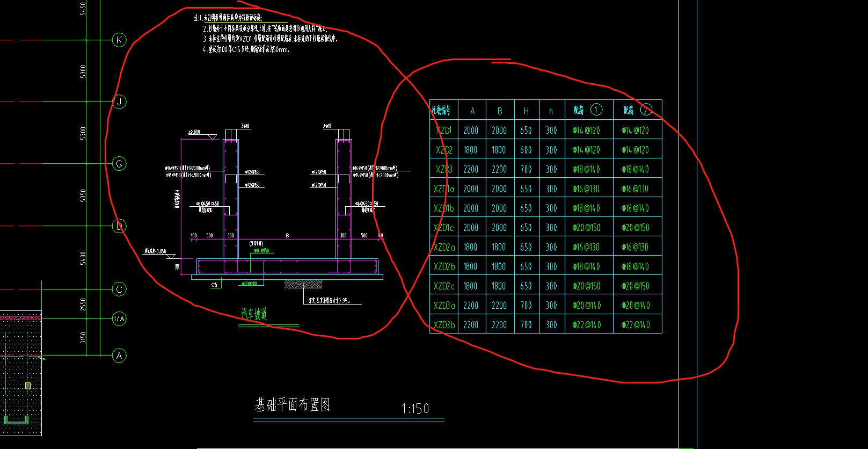The image size is (868, 449).
Task: Select the scale text 1:150
Action: tap(415, 409)
